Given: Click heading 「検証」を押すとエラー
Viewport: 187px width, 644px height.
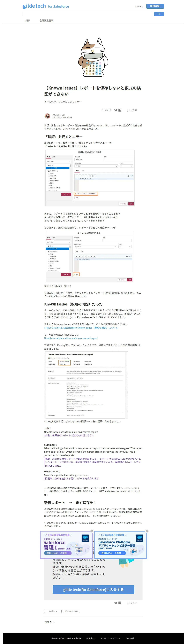Looking at the screenshot, I should point(63,137).
